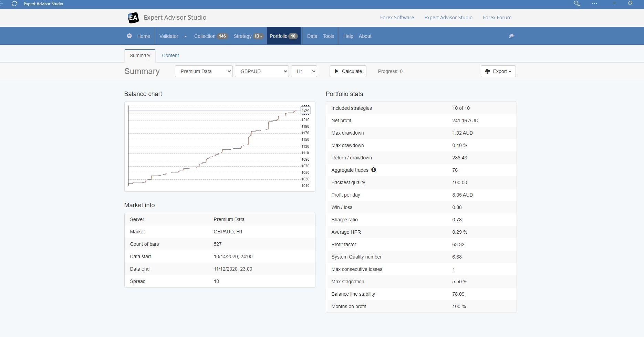Click the Count of bars value 527
The width and height of the screenshot is (644, 337).
218,244
